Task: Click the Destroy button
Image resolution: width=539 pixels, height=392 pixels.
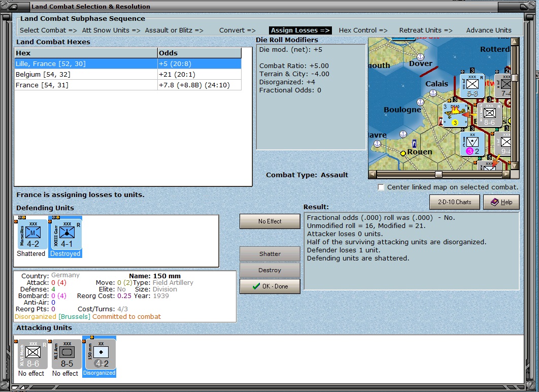Action: tap(270, 270)
